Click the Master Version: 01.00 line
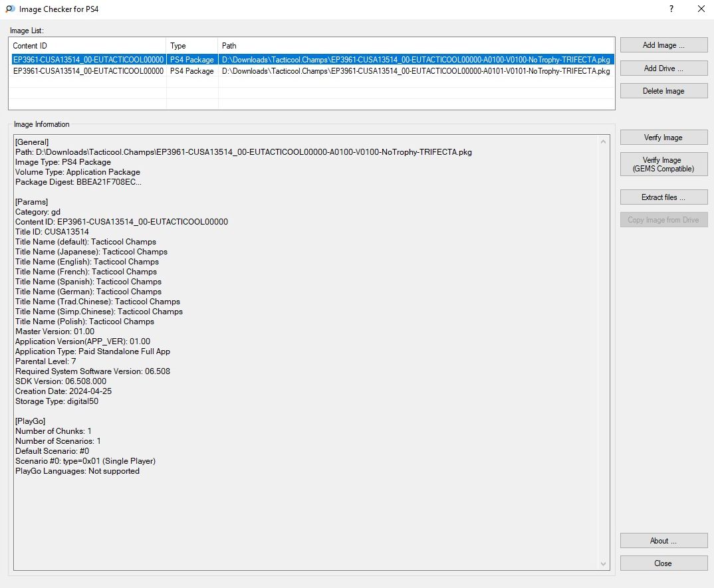714x588 pixels. tap(55, 332)
